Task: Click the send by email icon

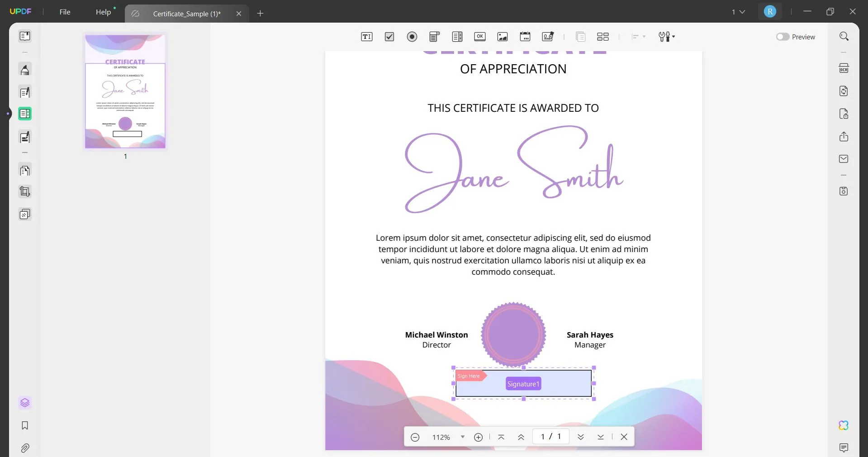Action: click(x=844, y=159)
